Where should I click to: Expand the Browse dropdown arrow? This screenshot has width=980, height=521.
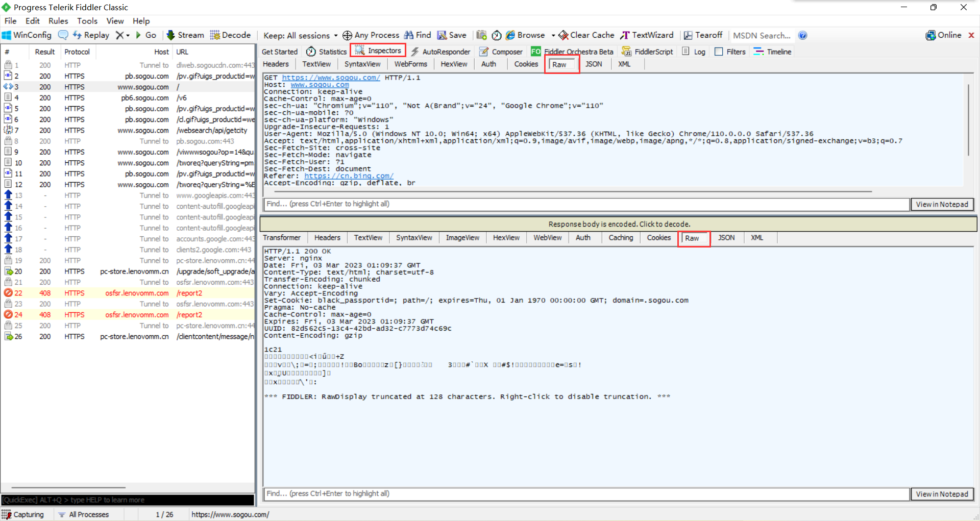553,35
